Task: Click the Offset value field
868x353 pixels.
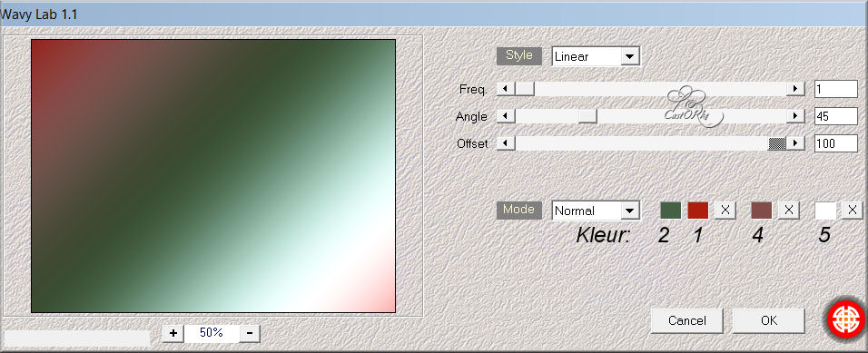Action: (x=836, y=143)
